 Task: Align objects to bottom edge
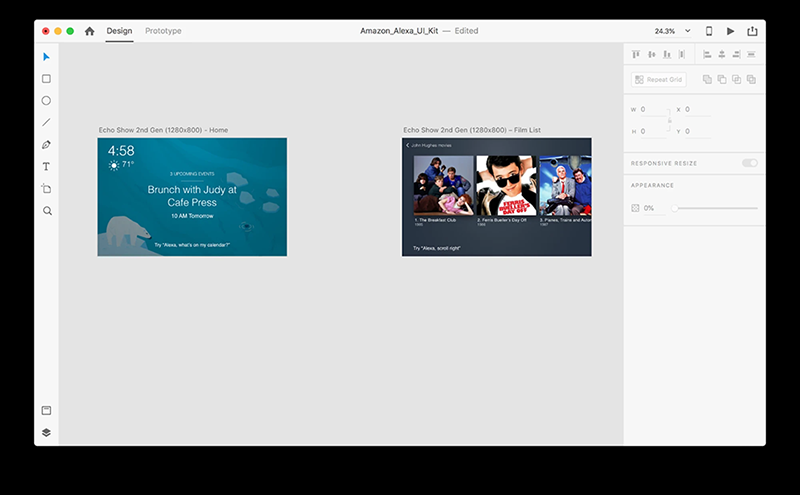(667, 54)
